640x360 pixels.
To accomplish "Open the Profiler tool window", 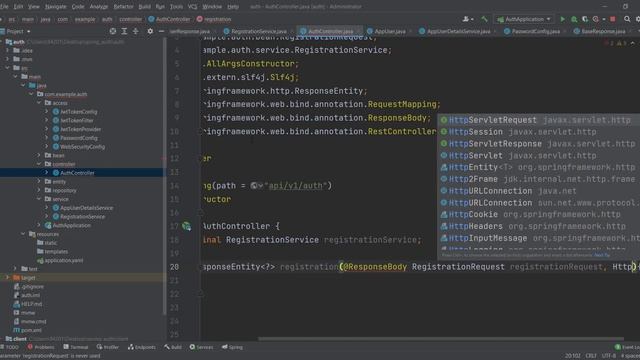I will [108, 347].
